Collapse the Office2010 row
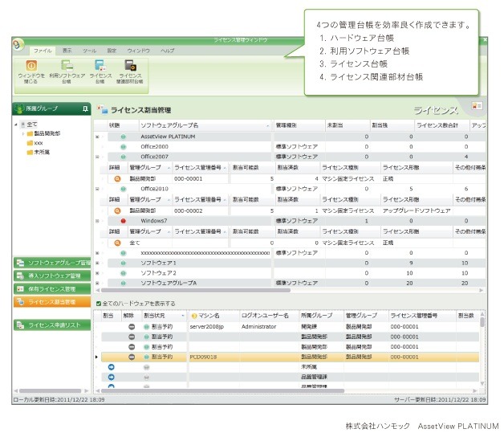 (x=97, y=189)
